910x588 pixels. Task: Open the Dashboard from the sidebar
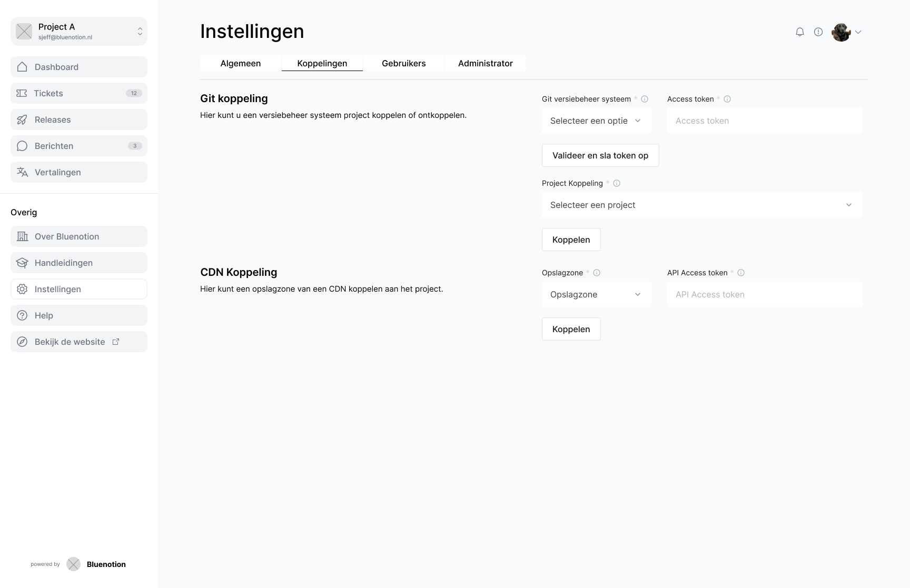(x=22, y=67)
